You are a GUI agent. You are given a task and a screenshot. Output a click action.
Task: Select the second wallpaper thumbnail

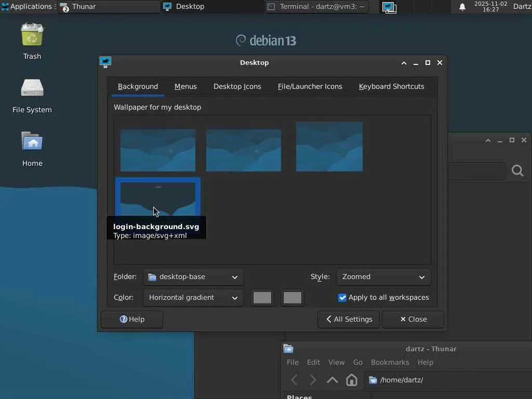click(x=244, y=150)
